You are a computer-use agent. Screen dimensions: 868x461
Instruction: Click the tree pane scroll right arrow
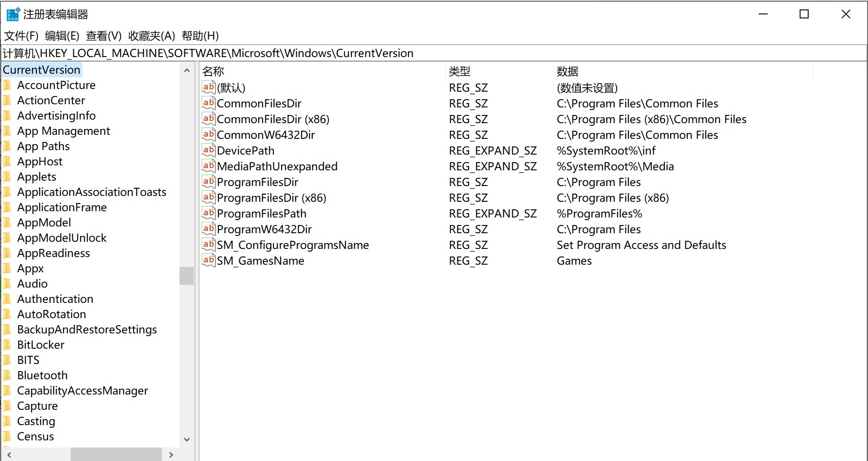pyautogui.click(x=171, y=455)
